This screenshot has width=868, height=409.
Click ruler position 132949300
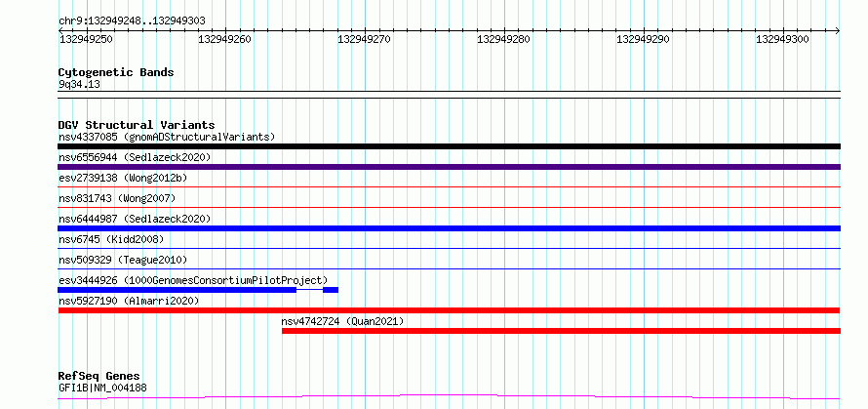[x=782, y=39]
